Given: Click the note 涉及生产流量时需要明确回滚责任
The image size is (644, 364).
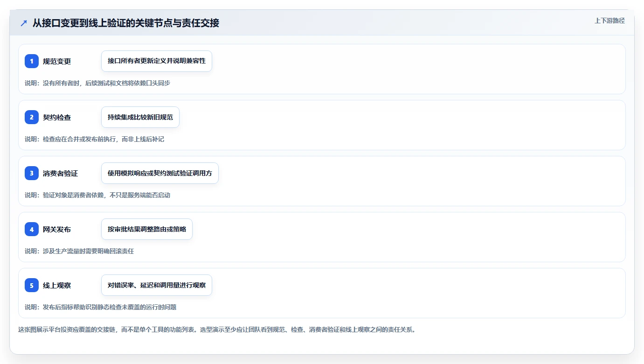Looking at the screenshot, I should [x=79, y=251].
